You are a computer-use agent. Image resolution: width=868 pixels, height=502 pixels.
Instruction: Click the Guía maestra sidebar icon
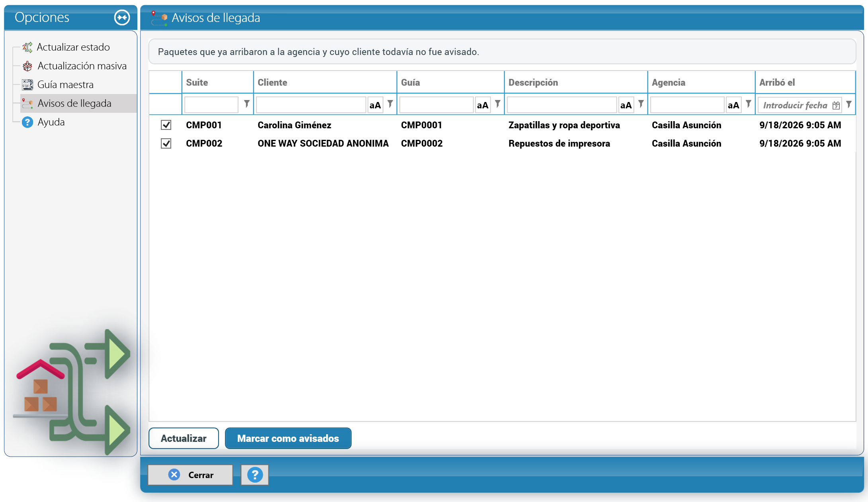[x=27, y=84]
